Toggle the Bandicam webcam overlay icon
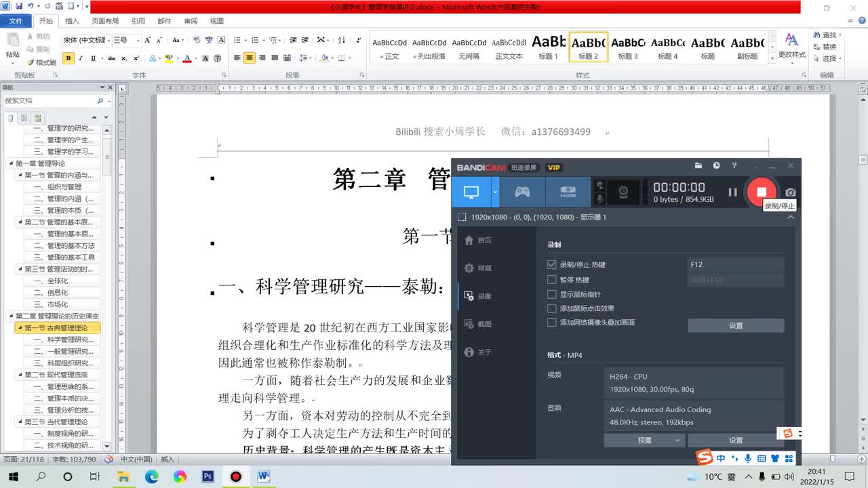Image resolution: width=868 pixels, height=488 pixels. (x=623, y=192)
